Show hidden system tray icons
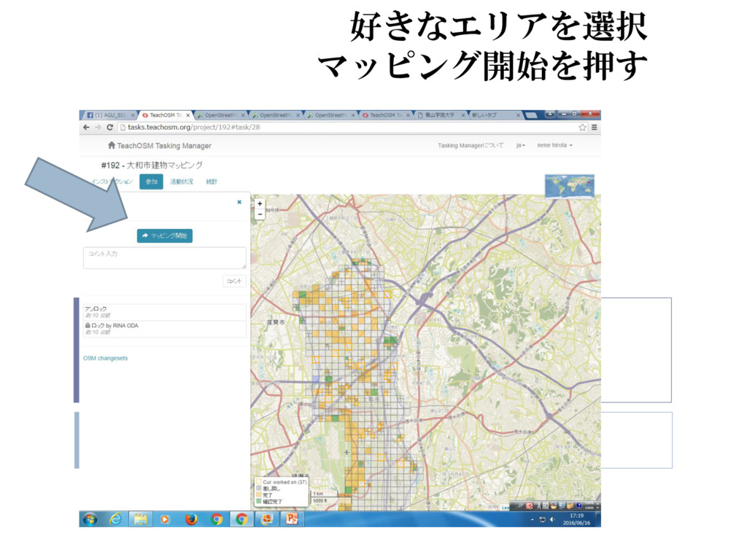 [x=532, y=519]
